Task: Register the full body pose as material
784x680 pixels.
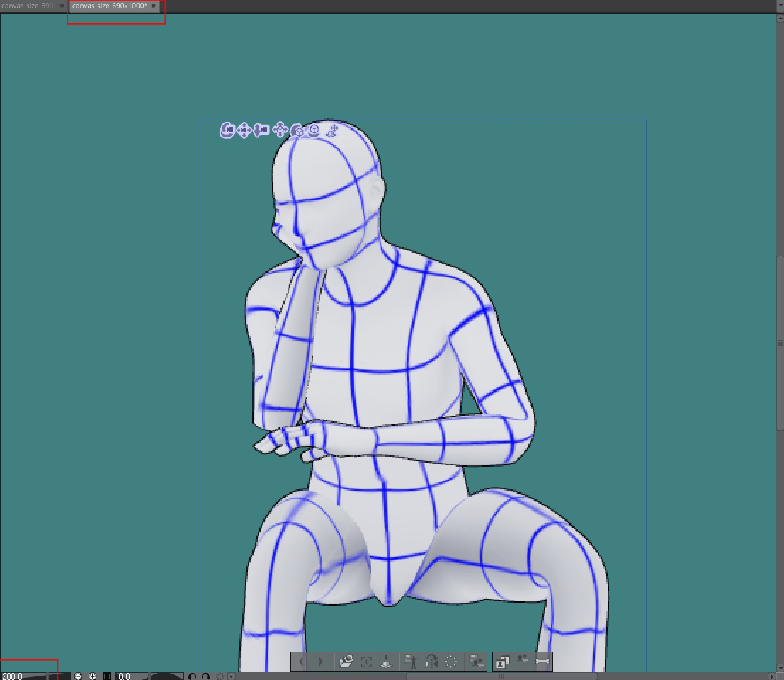Action: tap(411, 662)
